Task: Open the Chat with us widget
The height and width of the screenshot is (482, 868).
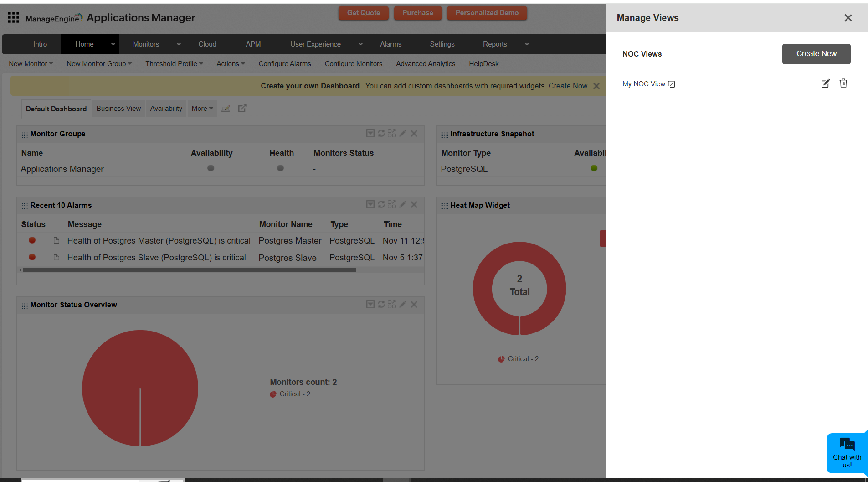Action: click(847, 453)
